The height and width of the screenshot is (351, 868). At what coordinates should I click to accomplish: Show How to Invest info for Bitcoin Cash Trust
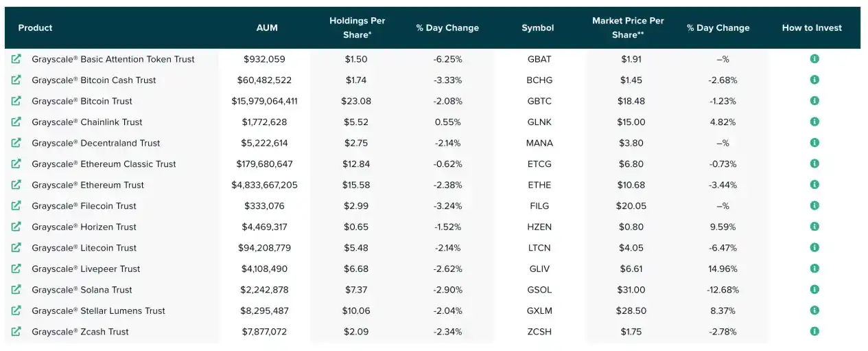point(814,80)
